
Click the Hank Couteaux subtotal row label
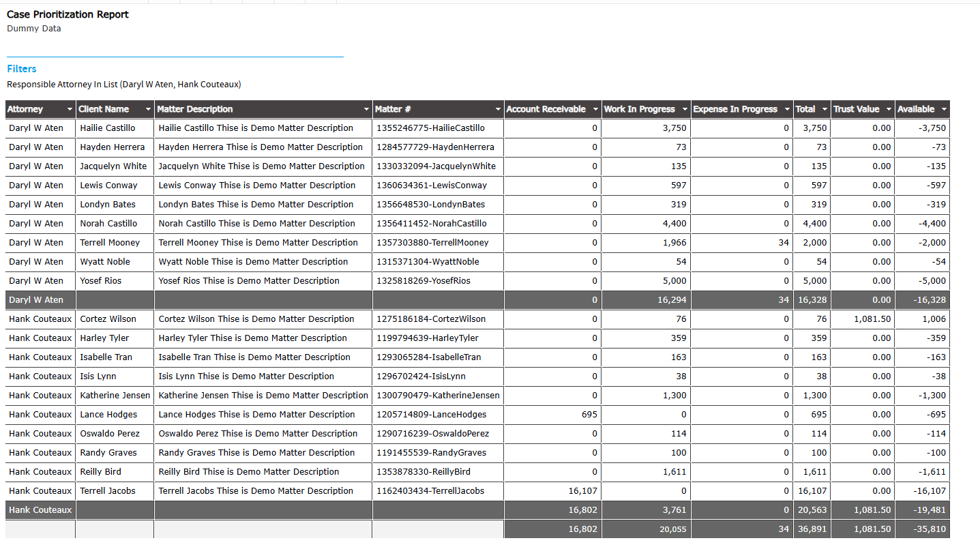tap(40, 510)
